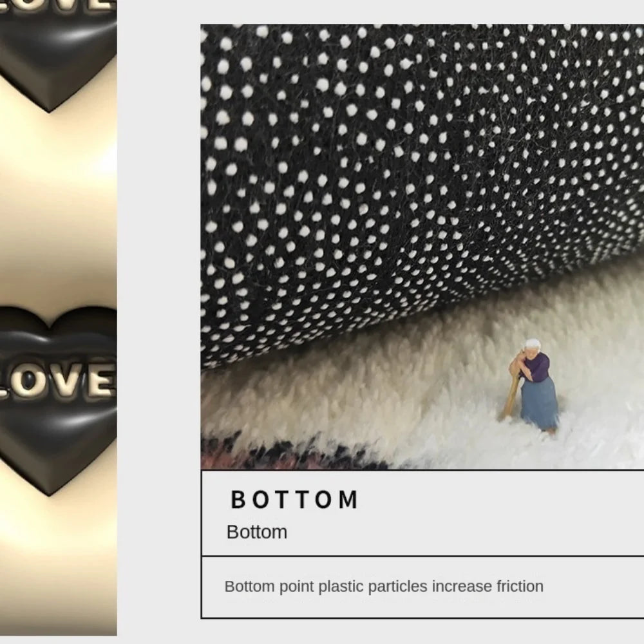The image size is (644, 644).
Task: Select the gold LOVE lettering on lower heart
Action: tap(57, 381)
